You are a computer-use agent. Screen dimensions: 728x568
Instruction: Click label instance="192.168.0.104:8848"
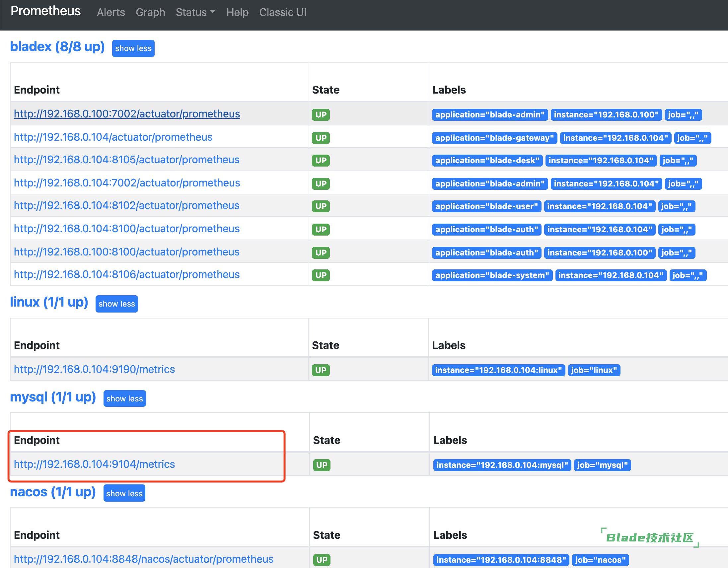tap(501, 560)
